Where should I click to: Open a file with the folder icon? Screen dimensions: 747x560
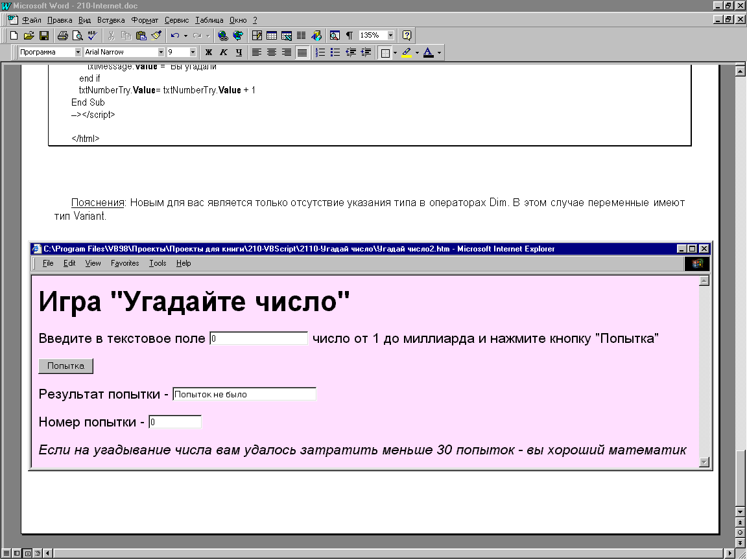tap(29, 35)
